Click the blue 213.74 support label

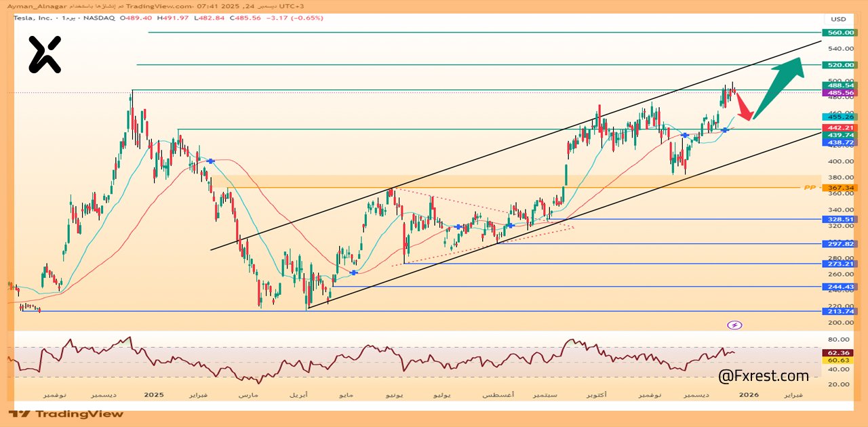point(840,311)
